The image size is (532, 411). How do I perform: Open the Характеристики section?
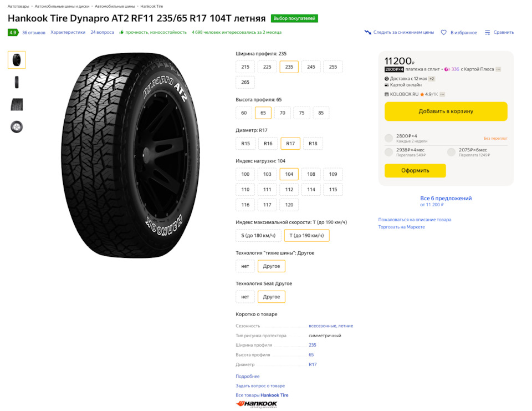(68, 32)
